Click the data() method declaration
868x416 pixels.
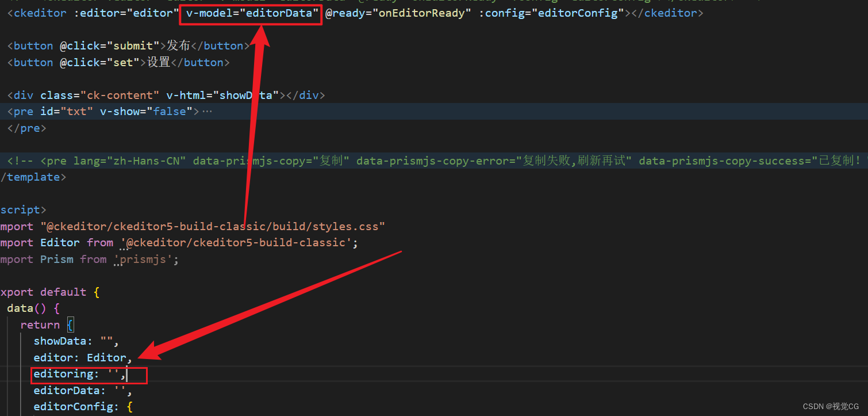tap(33, 308)
